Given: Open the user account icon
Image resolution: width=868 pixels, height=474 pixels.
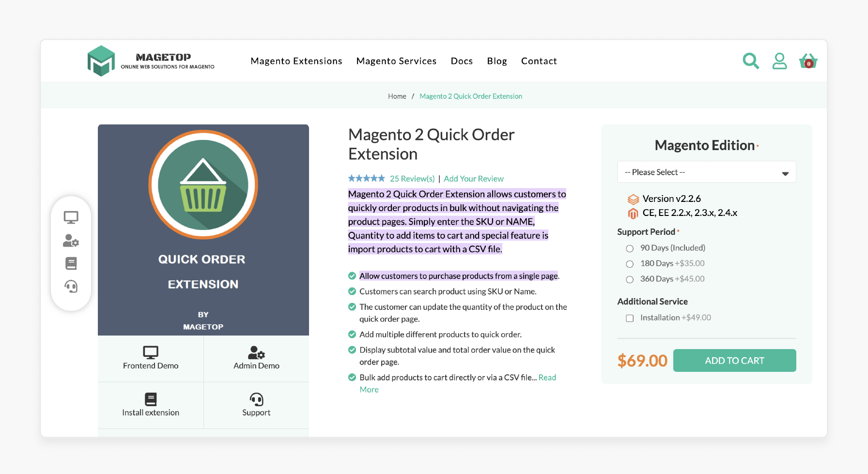Looking at the screenshot, I should coord(779,61).
